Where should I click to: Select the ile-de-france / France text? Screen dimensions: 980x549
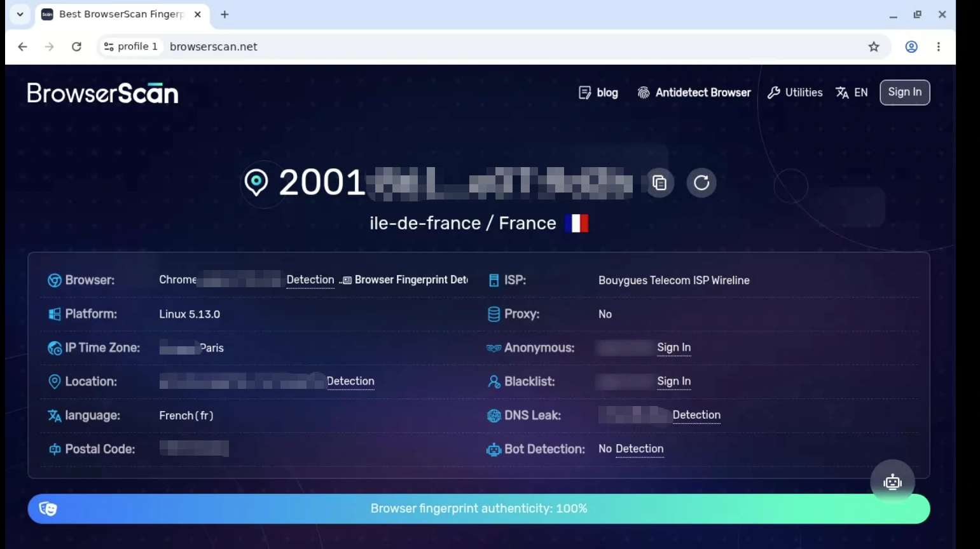coord(463,223)
